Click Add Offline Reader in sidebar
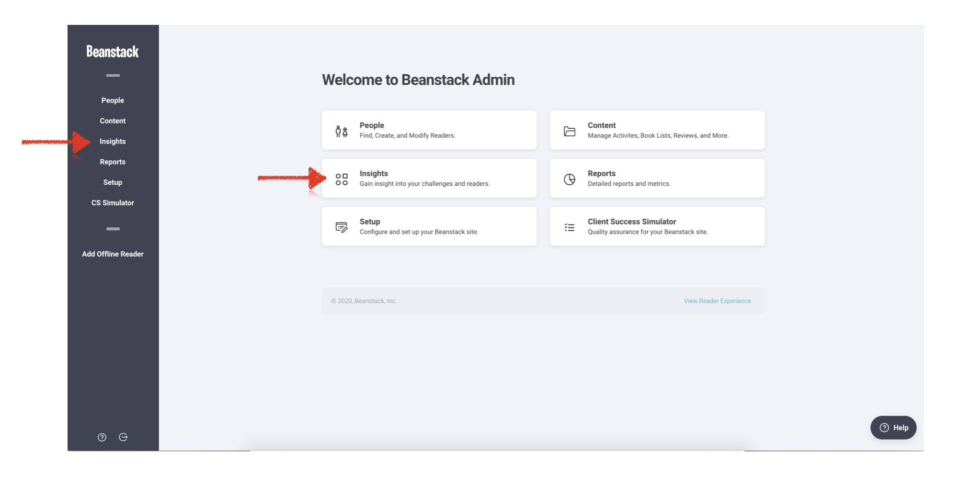980x492 pixels. pos(113,254)
